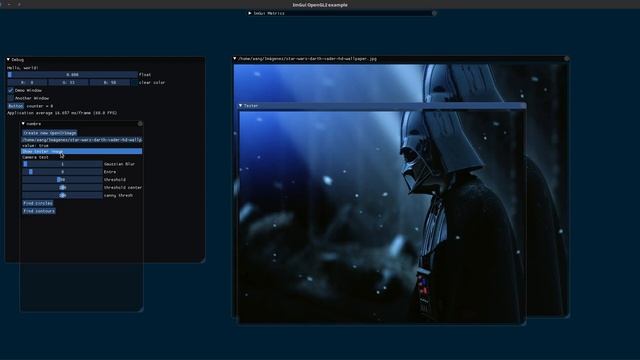The image size is (640, 360).
Task: Click the Find contours button
Action: 39,211
